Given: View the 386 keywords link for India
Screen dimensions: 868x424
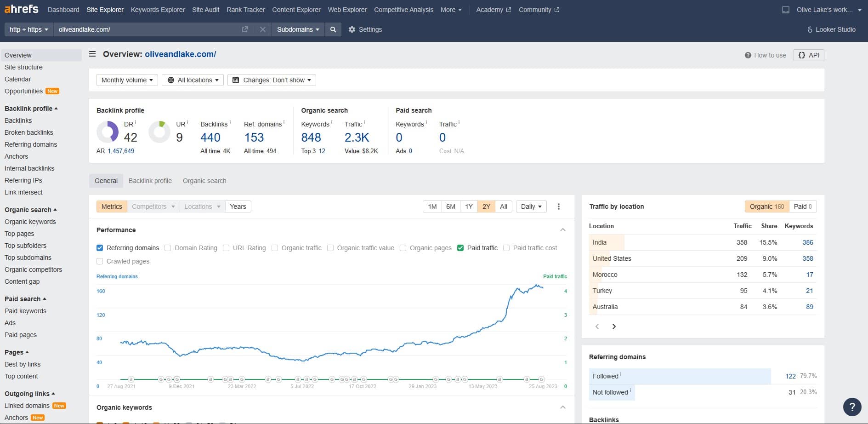Looking at the screenshot, I should [x=808, y=242].
